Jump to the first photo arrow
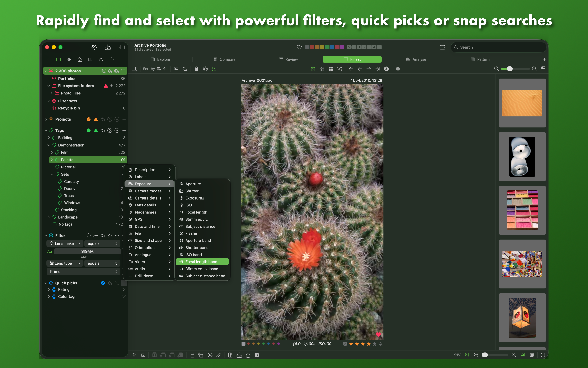Screen dimensions: 588x368 coord(351,69)
